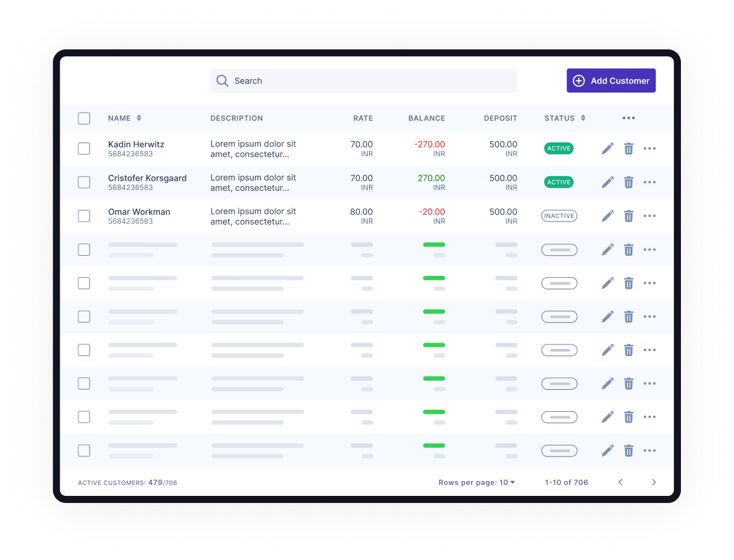Delete the Cristofer Korsgaard row via trash icon
Screen dimensions: 734x560
pyautogui.click(x=628, y=183)
